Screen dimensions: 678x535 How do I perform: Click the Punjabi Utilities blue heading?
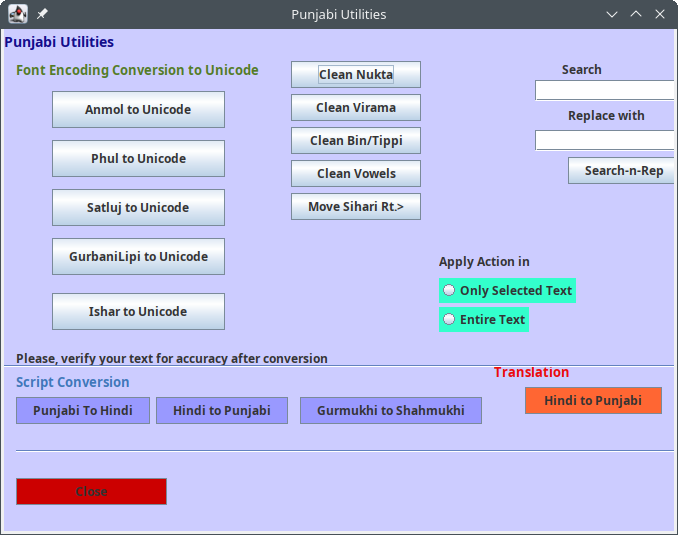click(59, 42)
